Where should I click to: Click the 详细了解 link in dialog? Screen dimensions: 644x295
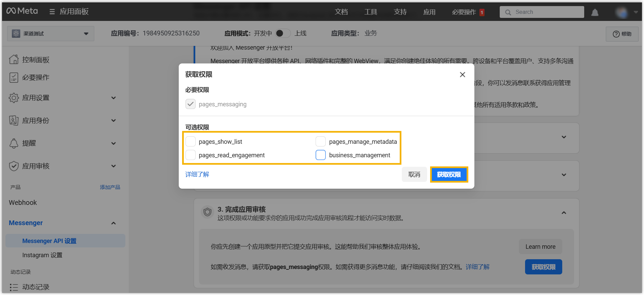[x=197, y=174]
